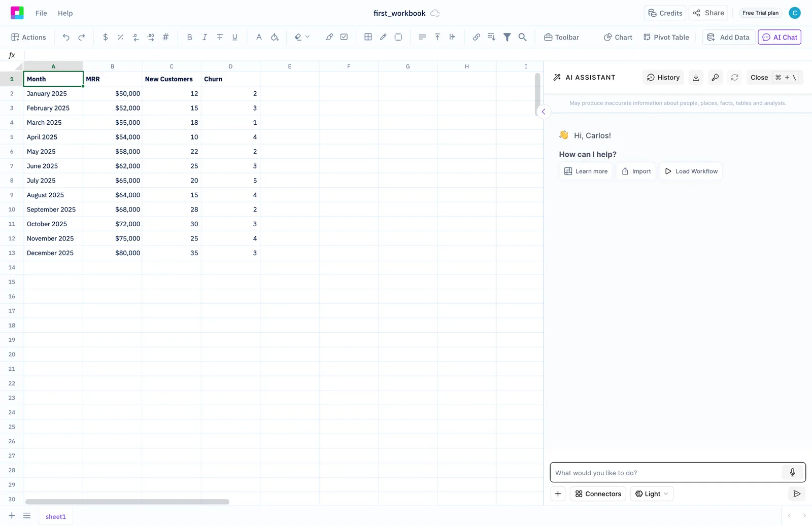This screenshot has width=812, height=527.
Task: Toggle bold formatting
Action: (x=189, y=37)
